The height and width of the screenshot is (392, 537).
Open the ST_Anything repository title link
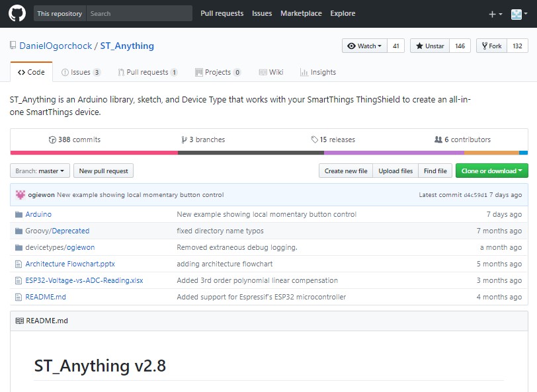[x=127, y=46]
